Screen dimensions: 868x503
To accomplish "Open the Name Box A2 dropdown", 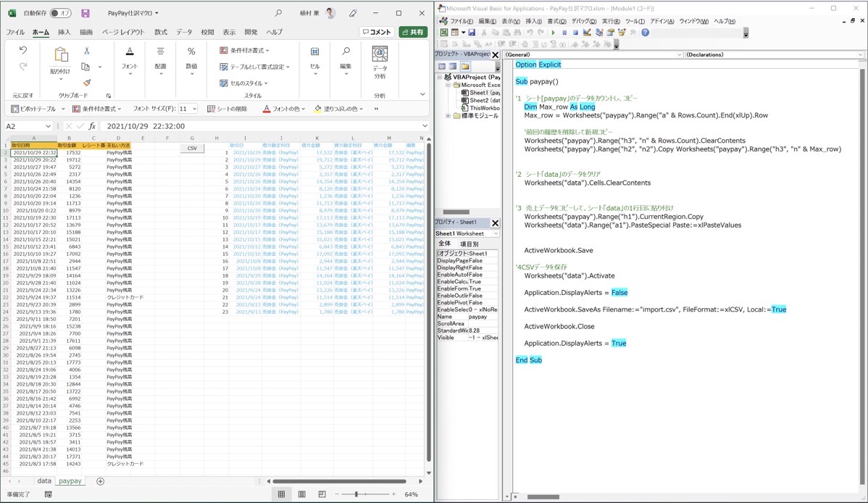I will 48,126.
